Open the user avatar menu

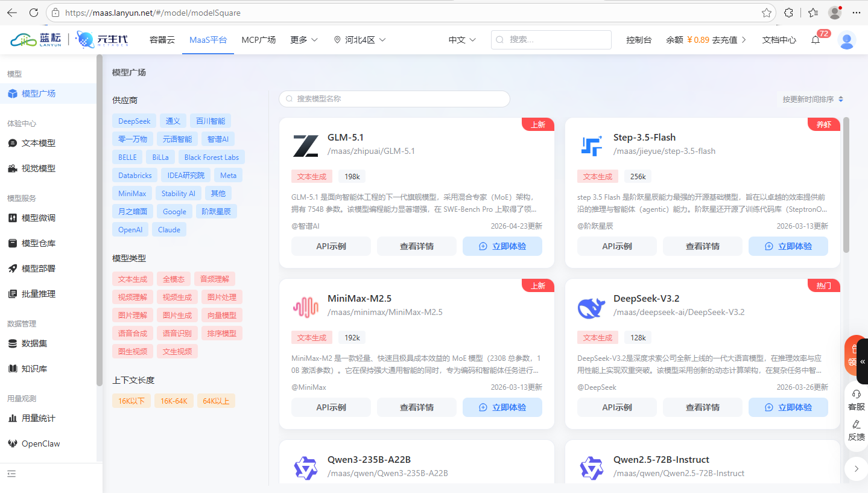[x=847, y=40]
